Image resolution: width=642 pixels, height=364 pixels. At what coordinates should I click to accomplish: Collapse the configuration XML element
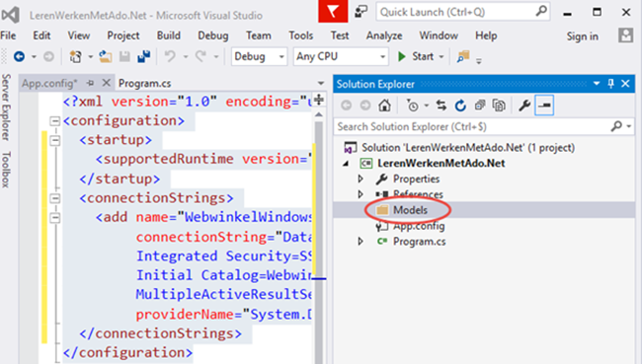(x=54, y=121)
